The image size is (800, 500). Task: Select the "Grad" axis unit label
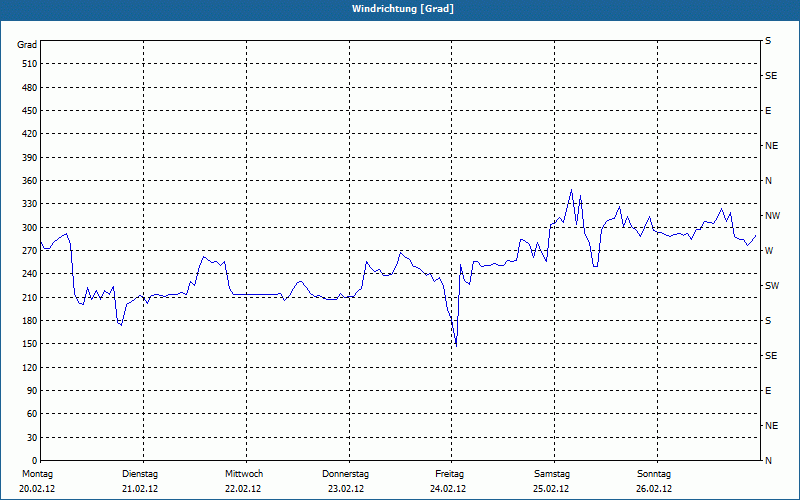(27, 45)
